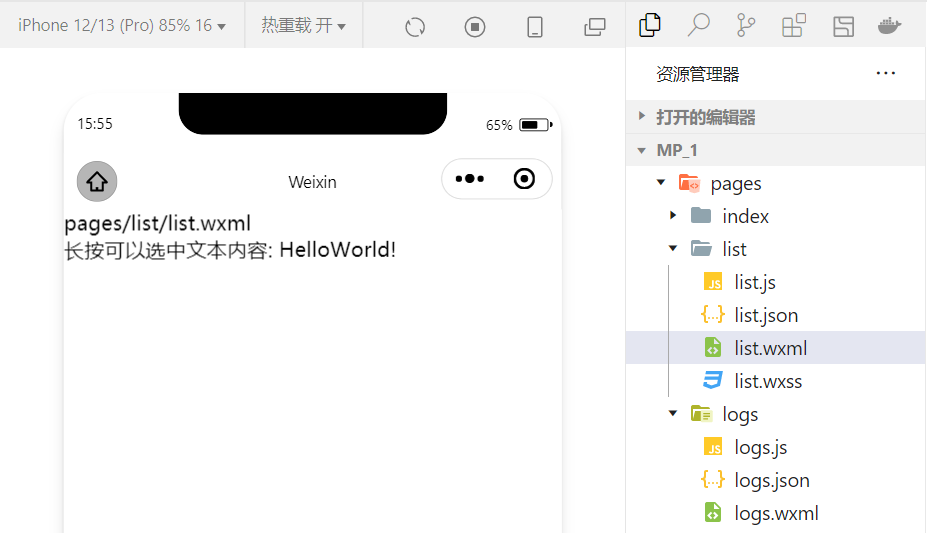
Task: Open the 资源管理器 more options ellipsis
Action: 886,73
